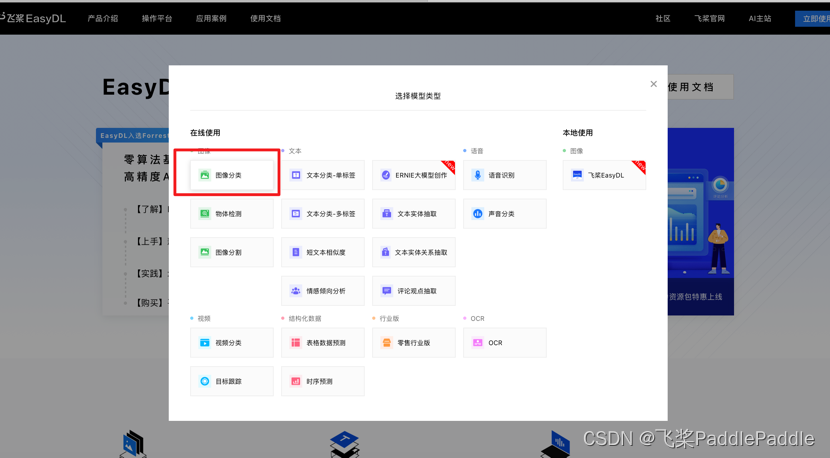Click the 零售行业版 icon

click(386, 343)
